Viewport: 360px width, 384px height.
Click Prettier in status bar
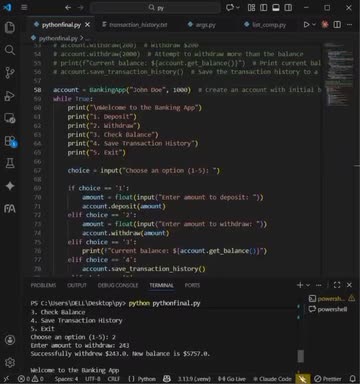(x=328, y=379)
